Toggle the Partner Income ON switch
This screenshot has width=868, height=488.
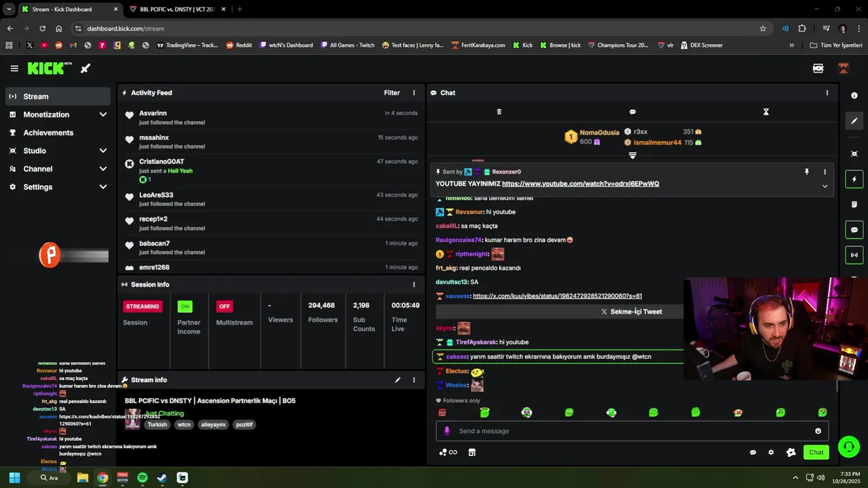[x=184, y=306]
